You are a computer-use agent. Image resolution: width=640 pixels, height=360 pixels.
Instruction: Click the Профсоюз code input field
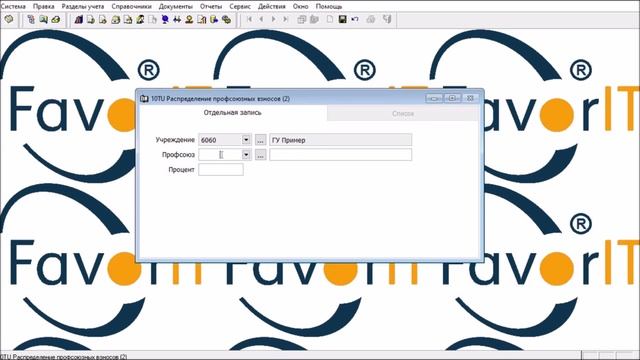click(x=220, y=155)
